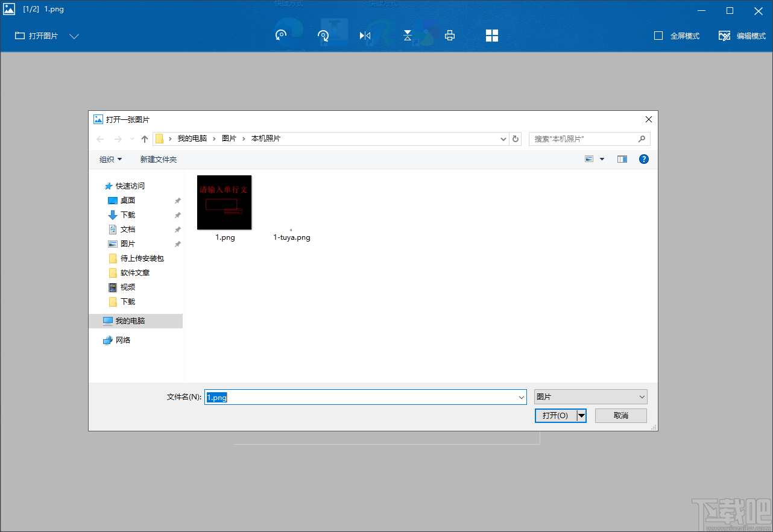Open the 软件文章 folder in the sidebar
773x532 pixels.
(x=134, y=272)
